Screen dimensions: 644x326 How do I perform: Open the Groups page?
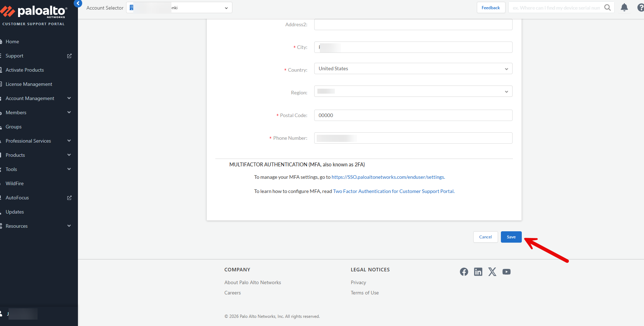coord(13,127)
